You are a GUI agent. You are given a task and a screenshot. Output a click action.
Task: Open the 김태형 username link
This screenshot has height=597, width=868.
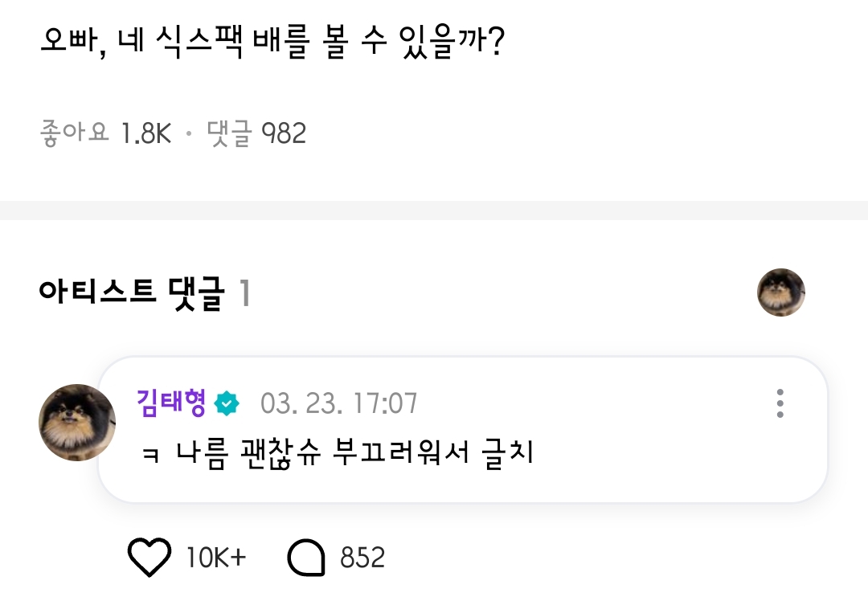171,402
